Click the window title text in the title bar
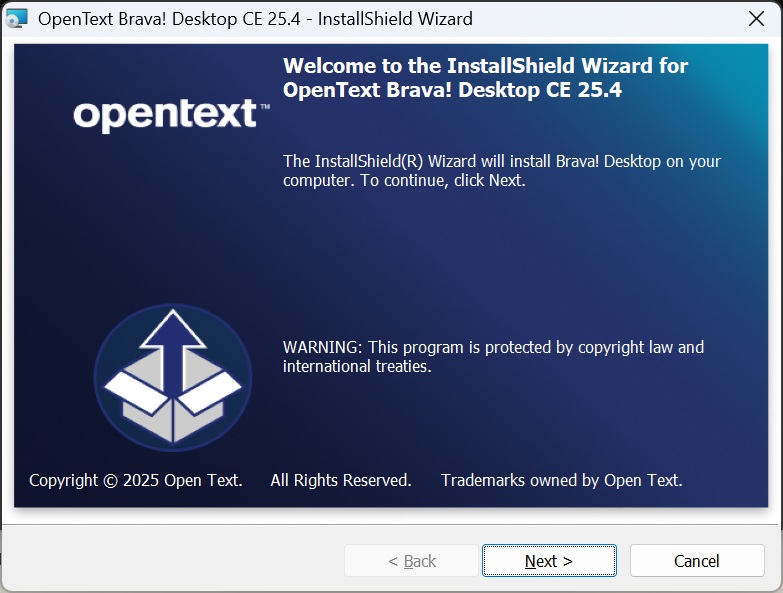This screenshot has height=593, width=783. tap(255, 18)
